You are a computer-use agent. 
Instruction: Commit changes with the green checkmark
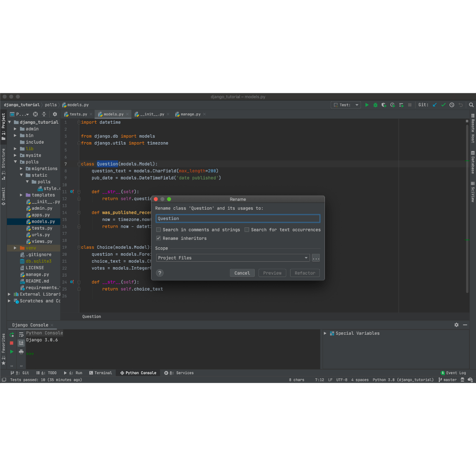pyautogui.click(x=443, y=105)
